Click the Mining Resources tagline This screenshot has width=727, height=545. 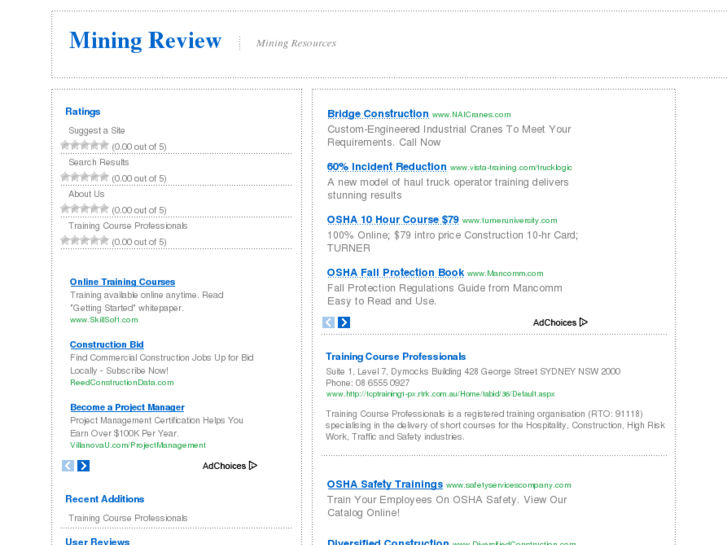coord(296,43)
